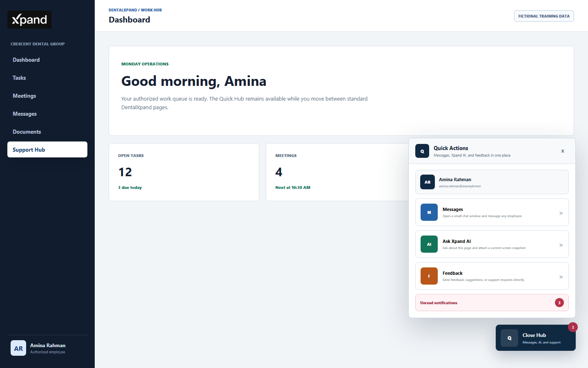Click the Q icon in Quick Actions header
The height and width of the screenshot is (368, 588).
(x=422, y=151)
